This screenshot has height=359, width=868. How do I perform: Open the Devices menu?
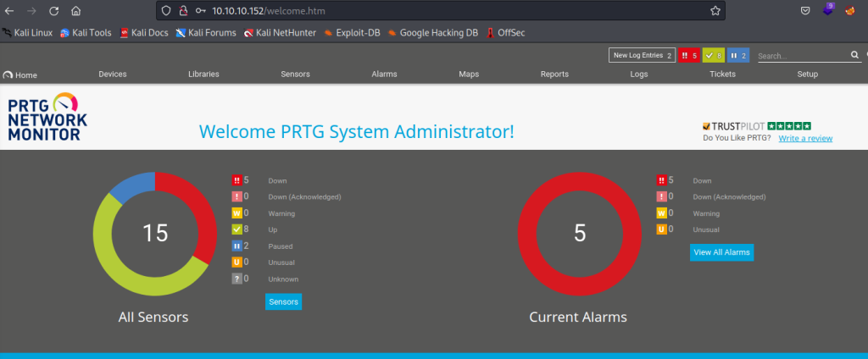112,75
